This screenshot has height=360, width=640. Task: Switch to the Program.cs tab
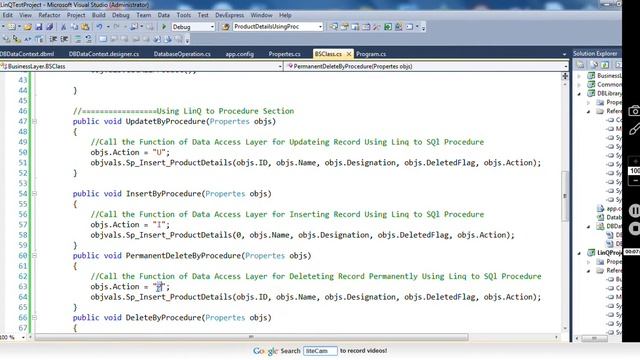tap(371, 54)
